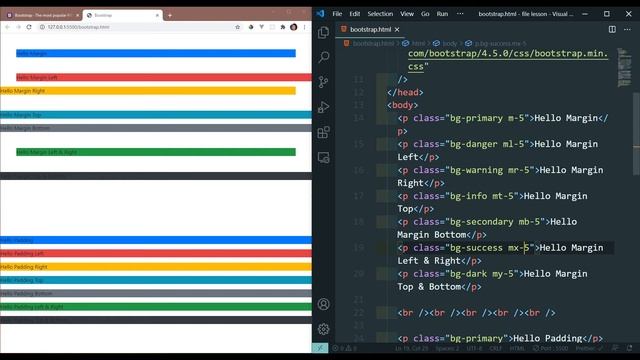Click the editor vertical scrollbar
The image size is (640, 360).
pyautogui.click(x=636, y=135)
